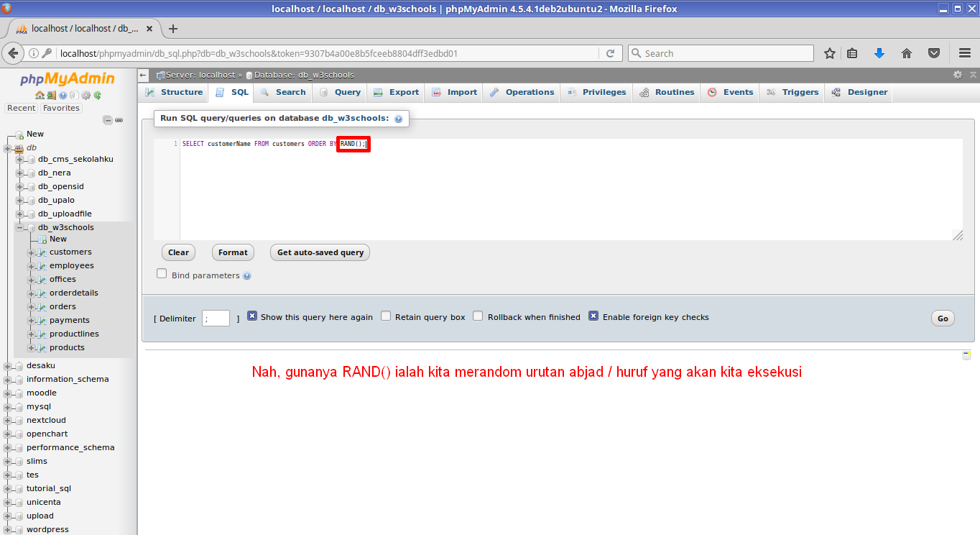The width and height of the screenshot is (980, 535).
Task: Open phpMyAdmin documentation via blue question mark icon
Action: tap(63, 95)
